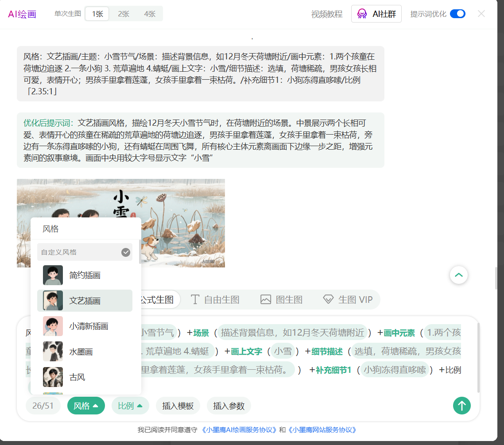Select the 古风 style avatar
This screenshot has width=504, height=445.
pos(53,377)
